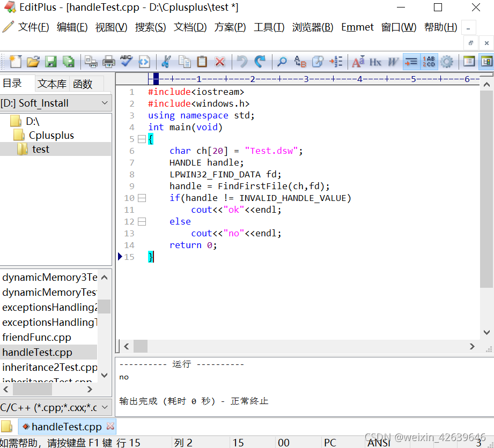The height and width of the screenshot is (448, 494).
Task: Click the Save All icon
Action: [x=68, y=62]
